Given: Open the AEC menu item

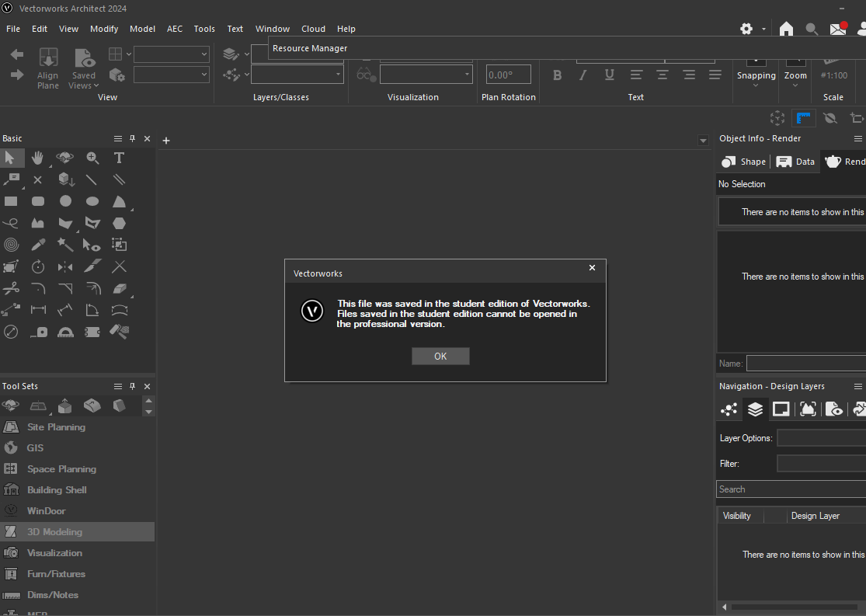Looking at the screenshot, I should click(x=174, y=29).
